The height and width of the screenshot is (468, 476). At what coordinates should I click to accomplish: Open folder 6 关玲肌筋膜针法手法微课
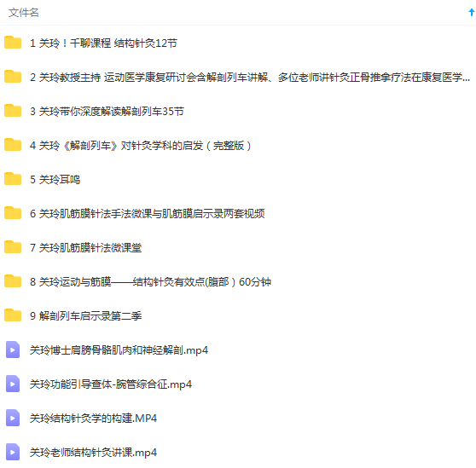148,214
